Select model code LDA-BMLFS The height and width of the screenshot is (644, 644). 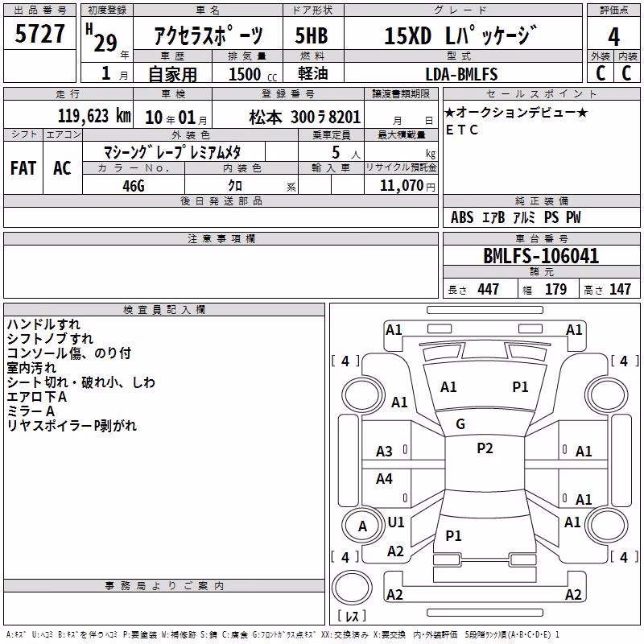click(461, 74)
